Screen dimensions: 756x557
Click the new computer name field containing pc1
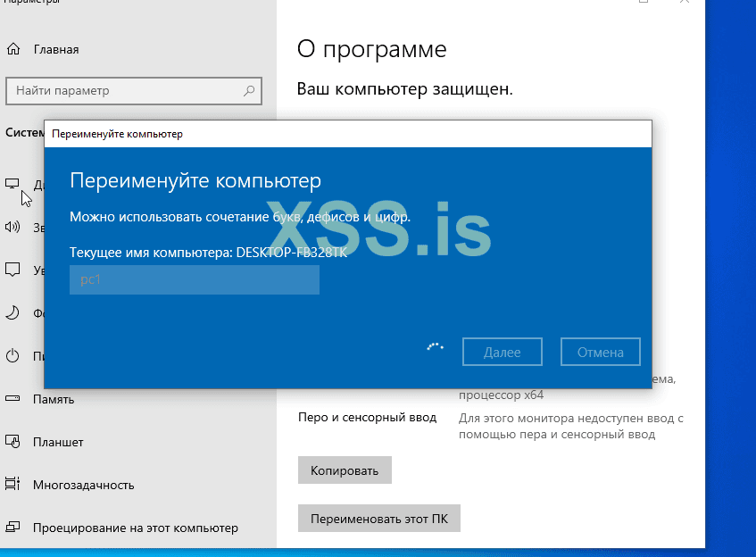pyautogui.click(x=195, y=279)
